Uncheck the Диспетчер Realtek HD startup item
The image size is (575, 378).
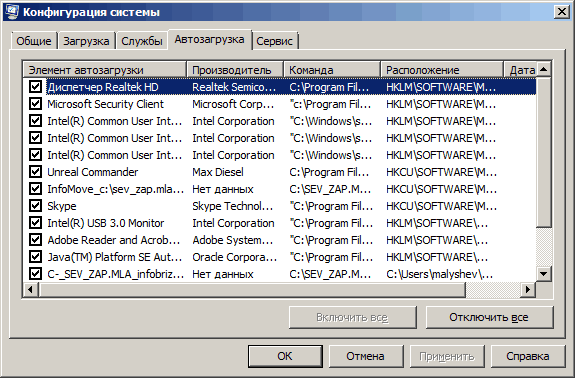[35, 87]
